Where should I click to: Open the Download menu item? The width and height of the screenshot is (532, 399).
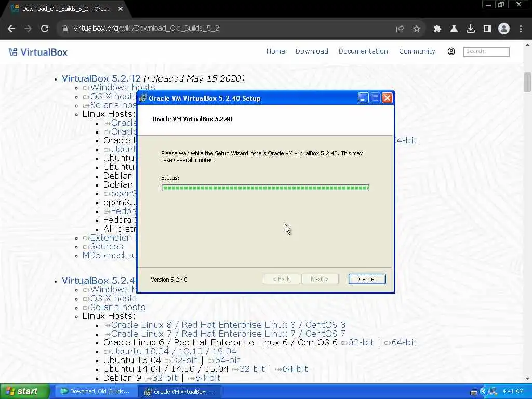point(312,51)
